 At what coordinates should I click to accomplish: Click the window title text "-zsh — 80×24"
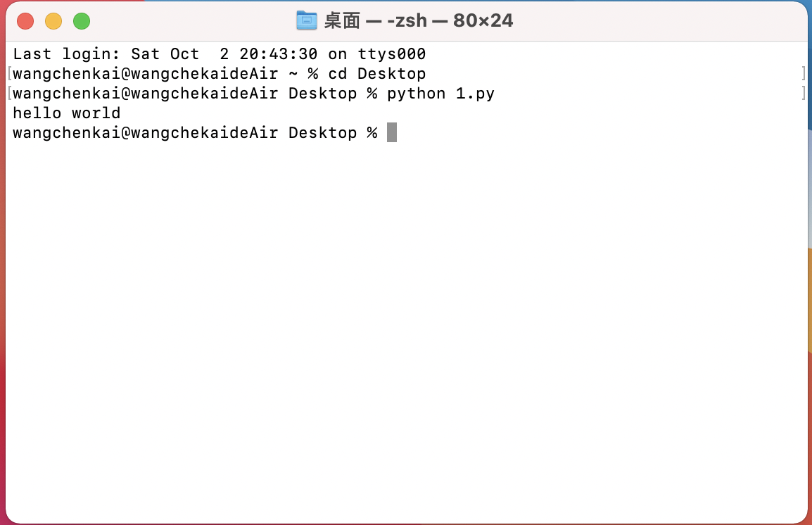point(450,20)
